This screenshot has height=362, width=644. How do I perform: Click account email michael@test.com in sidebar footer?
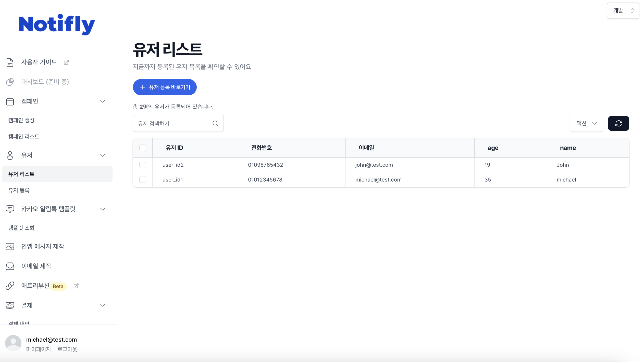[52, 340]
